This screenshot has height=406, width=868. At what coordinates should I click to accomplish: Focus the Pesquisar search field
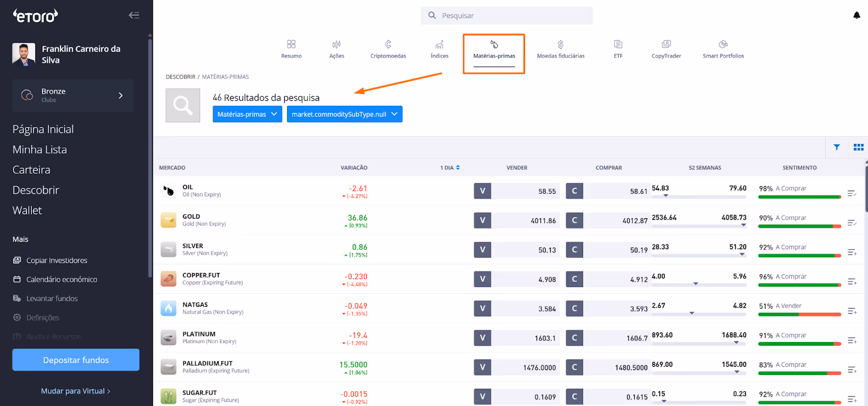pos(507,16)
